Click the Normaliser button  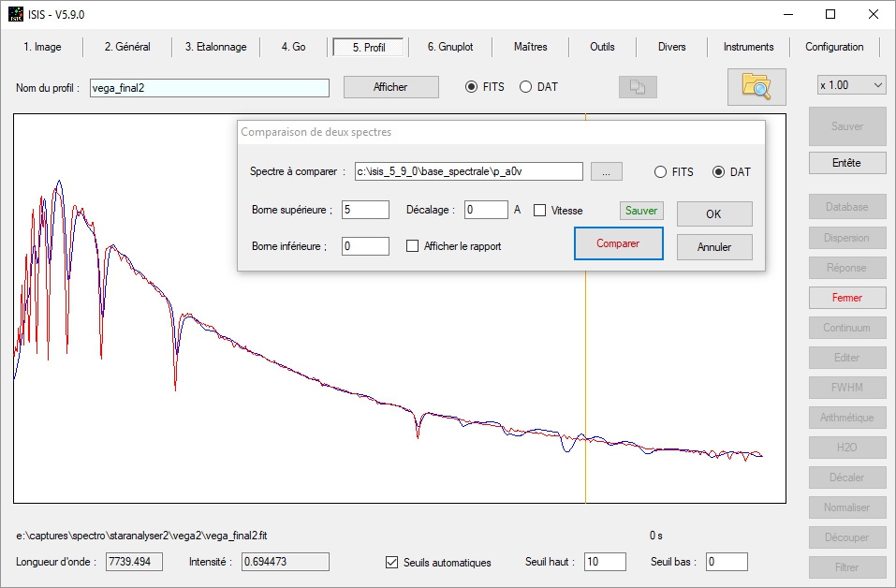tap(847, 507)
